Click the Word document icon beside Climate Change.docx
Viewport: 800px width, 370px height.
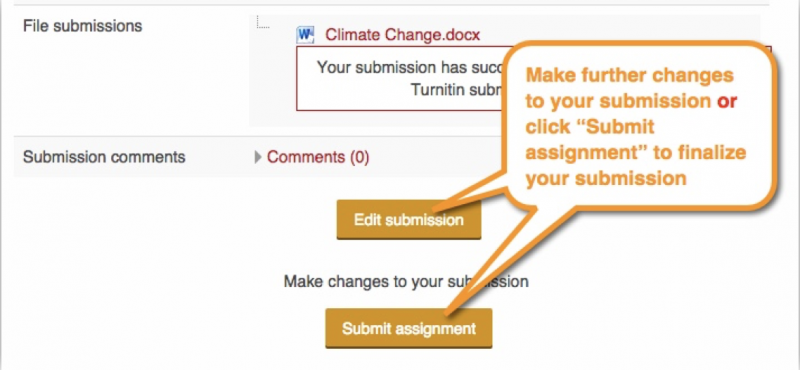tap(305, 35)
